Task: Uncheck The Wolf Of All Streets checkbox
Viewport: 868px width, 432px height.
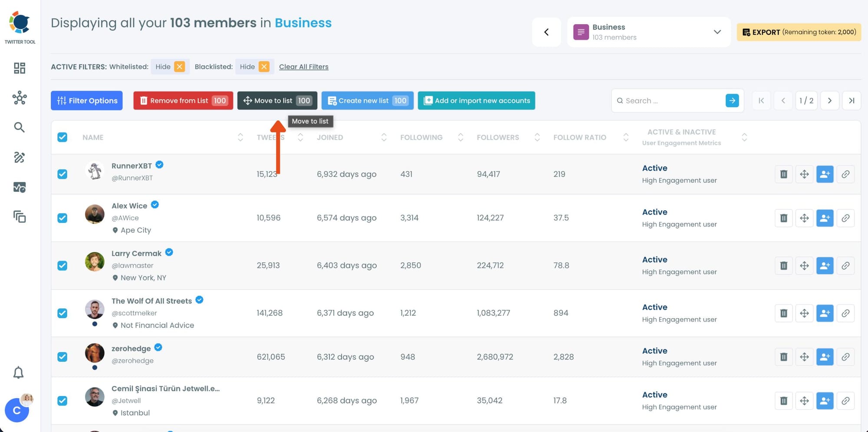Action: 62,313
